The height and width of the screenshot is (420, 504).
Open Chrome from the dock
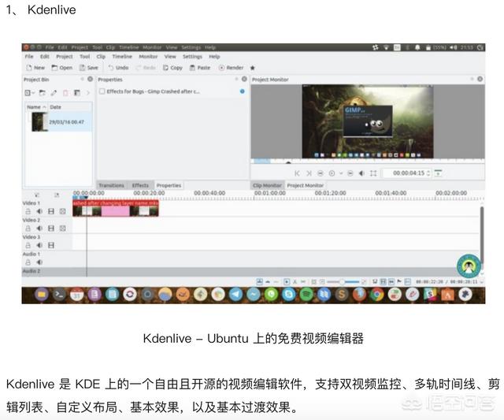377,294
